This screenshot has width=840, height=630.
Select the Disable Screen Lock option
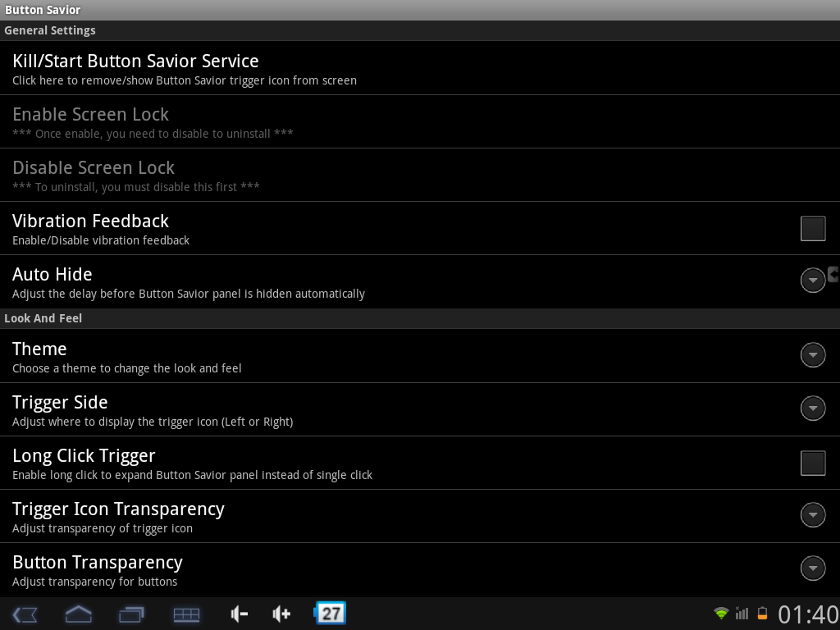point(420,176)
